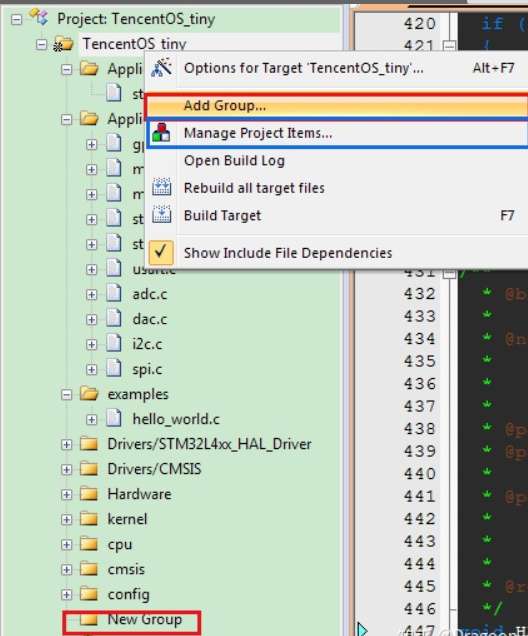The image size is (528, 636).
Task: Select Add Group... in context menu
Action: tap(337, 106)
